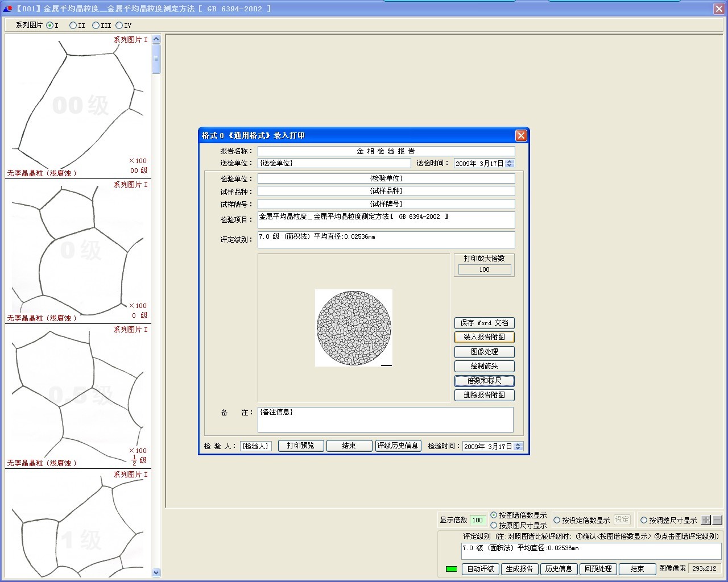Screen dimensions: 728x582
Task: Click 结束 button in the report dialog
Action: point(349,446)
